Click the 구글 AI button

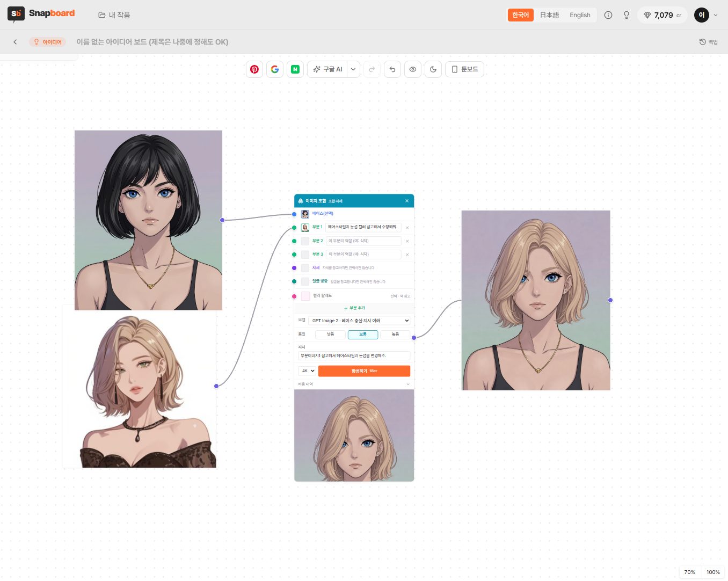[327, 69]
